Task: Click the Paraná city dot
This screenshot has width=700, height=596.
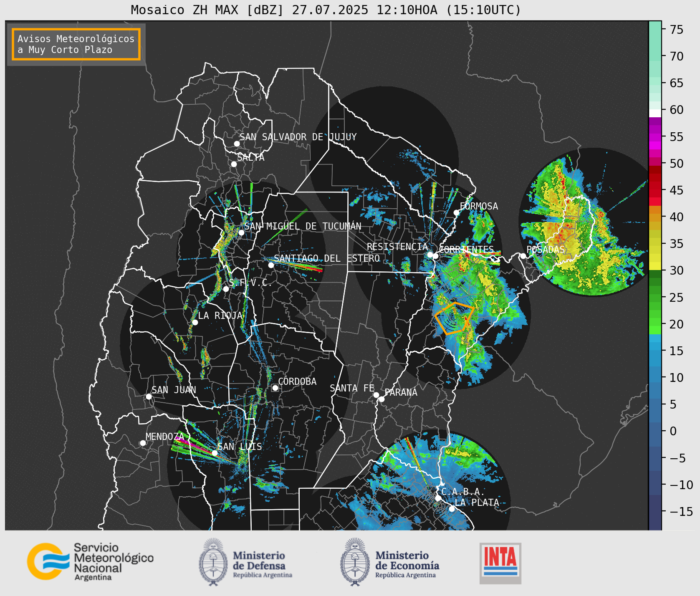Action: click(382, 399)
